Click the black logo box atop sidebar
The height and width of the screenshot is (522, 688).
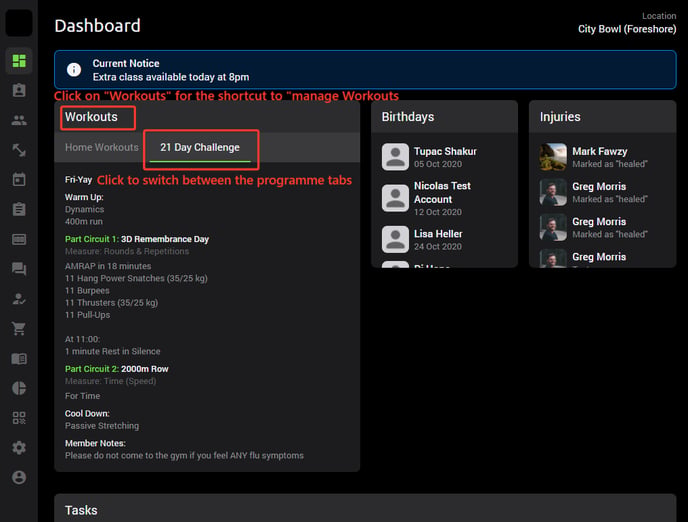point(19,23)
